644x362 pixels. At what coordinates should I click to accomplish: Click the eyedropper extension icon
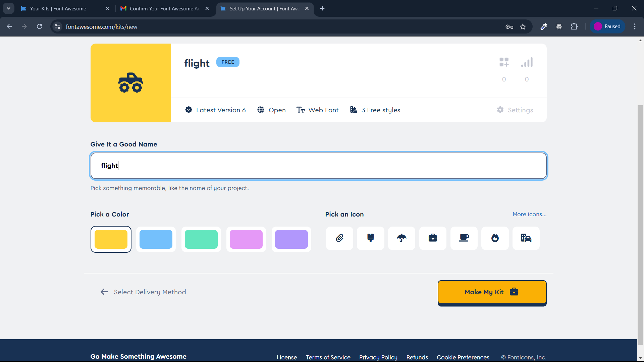pyautogui.click(x=544, y=26)
